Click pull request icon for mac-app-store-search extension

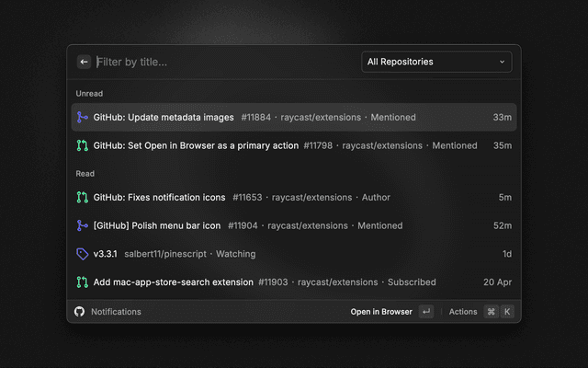click(82, 282)
